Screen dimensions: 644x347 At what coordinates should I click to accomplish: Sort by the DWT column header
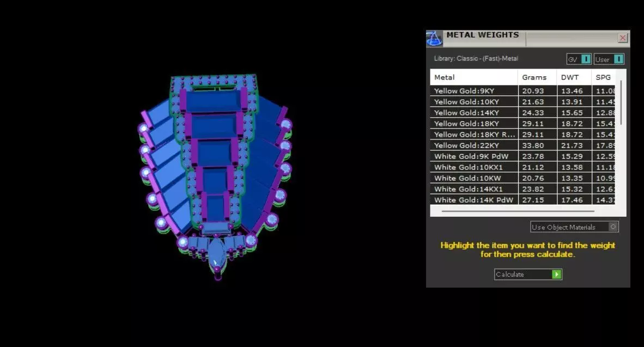[x=574, y=77]
